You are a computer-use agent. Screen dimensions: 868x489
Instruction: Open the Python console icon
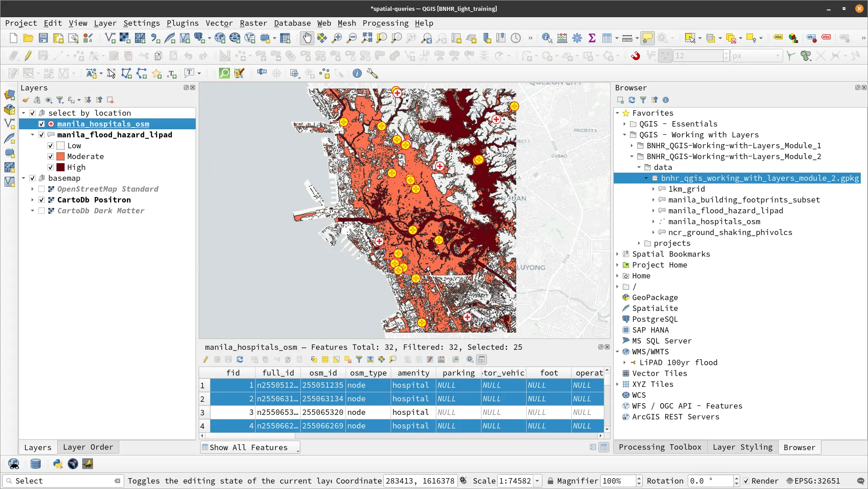[57, 464]
